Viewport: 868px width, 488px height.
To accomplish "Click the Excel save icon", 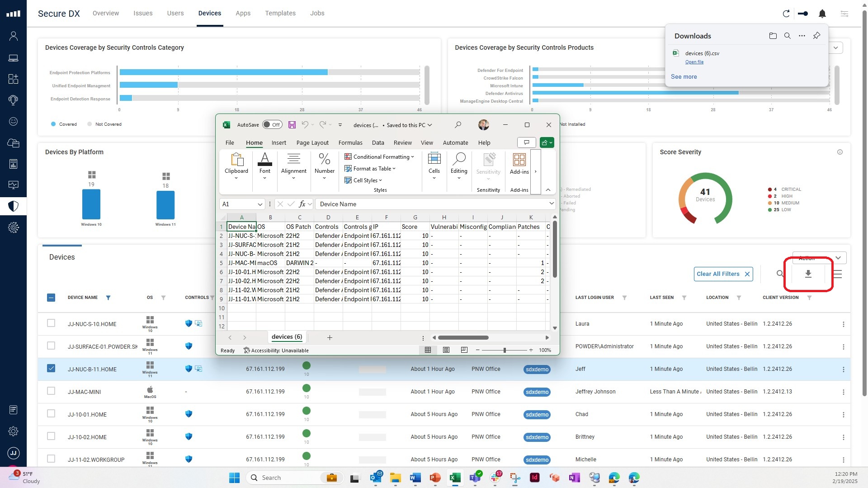I will click(292, 125).
